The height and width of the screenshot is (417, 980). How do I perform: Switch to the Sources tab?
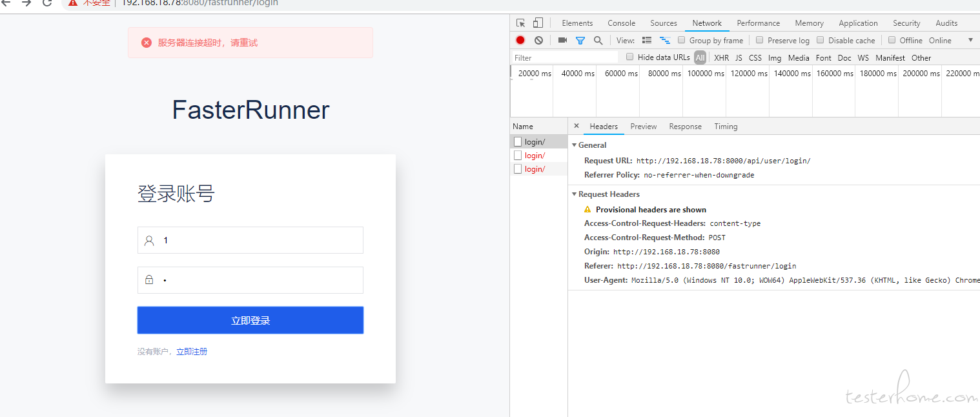click(664, 23)
